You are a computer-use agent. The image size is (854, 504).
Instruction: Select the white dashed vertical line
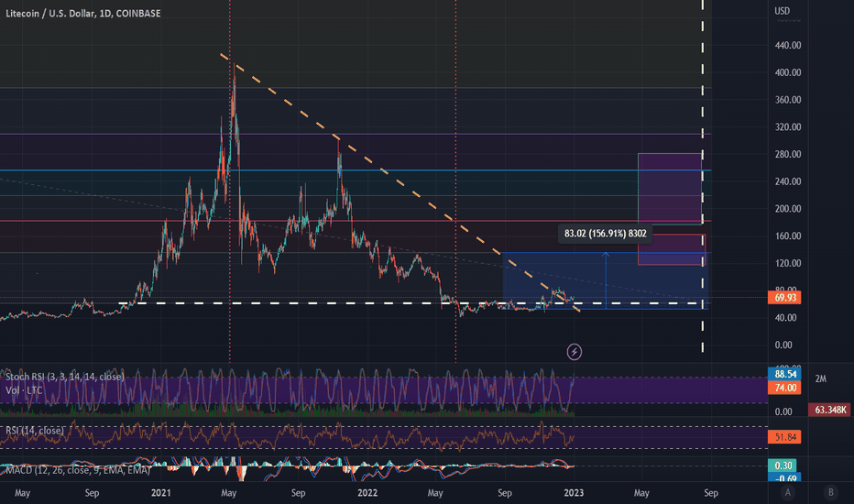703,174
